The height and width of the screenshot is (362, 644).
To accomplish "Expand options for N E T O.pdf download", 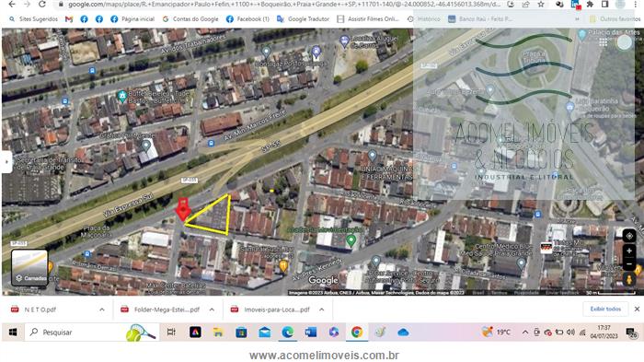I will 101,309.
